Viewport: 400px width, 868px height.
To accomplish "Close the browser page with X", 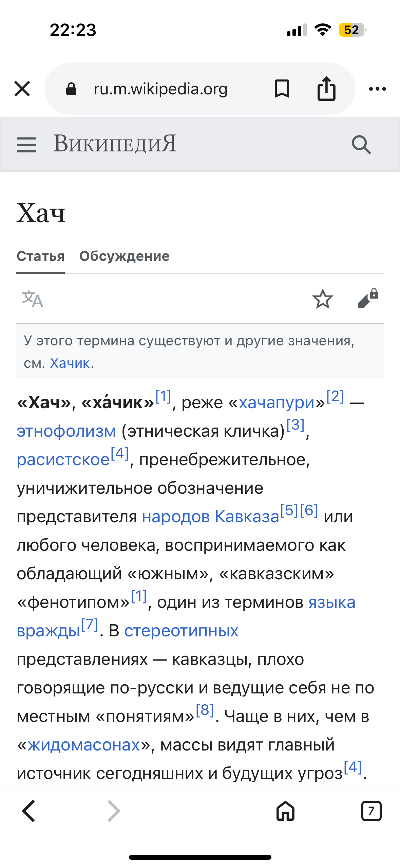I will tap(22, 89).
